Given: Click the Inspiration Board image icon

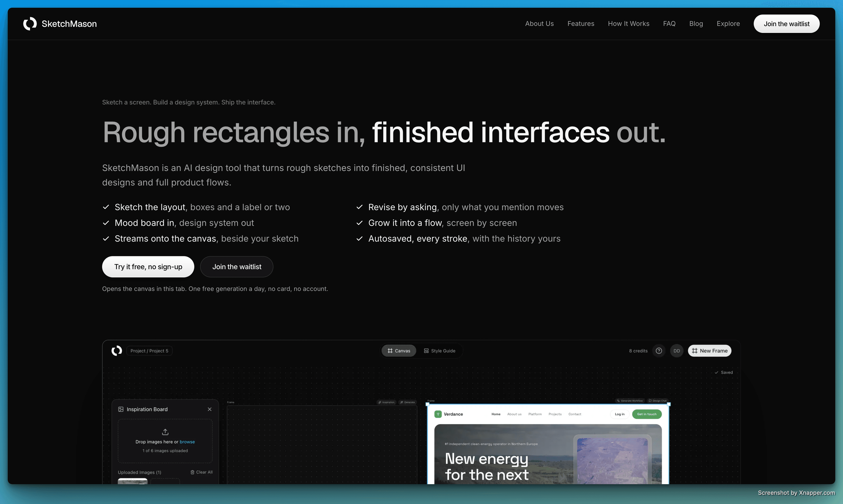Looking at the screenshot, I should [121, 409].
